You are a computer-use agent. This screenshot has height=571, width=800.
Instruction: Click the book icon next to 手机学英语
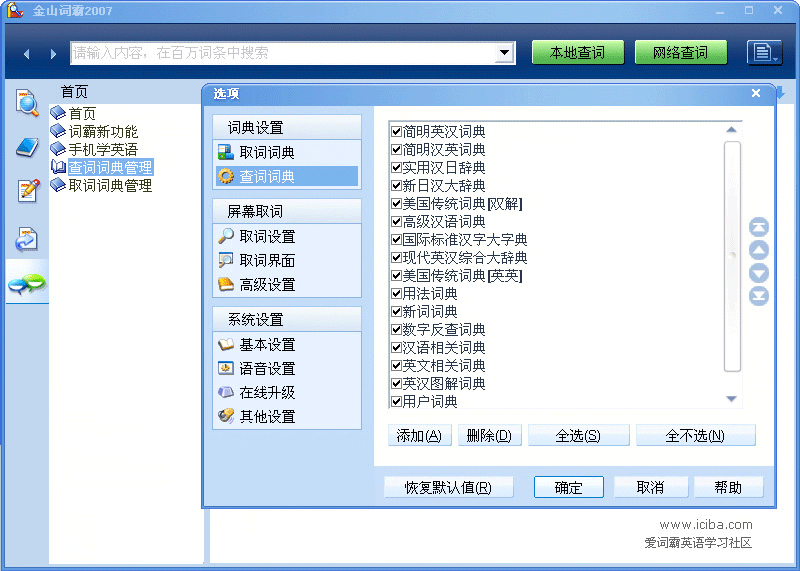[58, 149]
